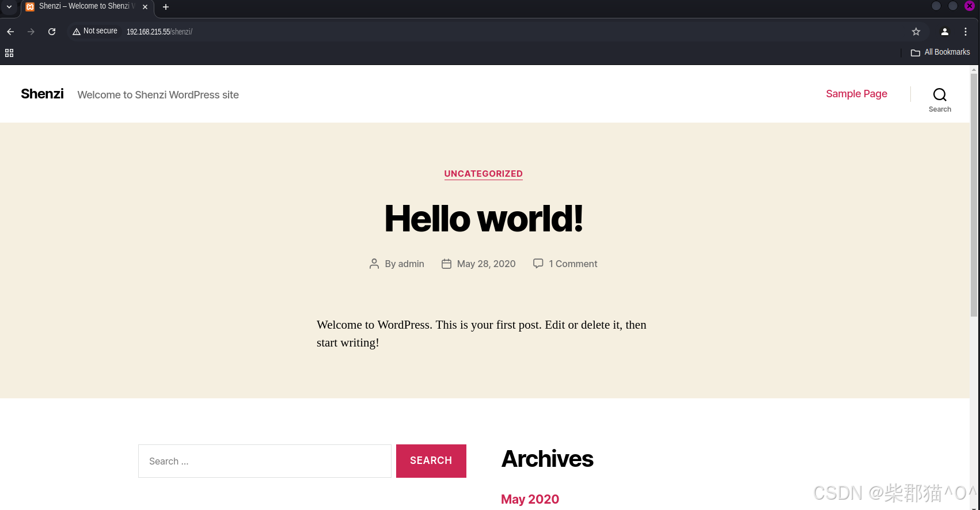Reload the page with the refresh icon

52,32
